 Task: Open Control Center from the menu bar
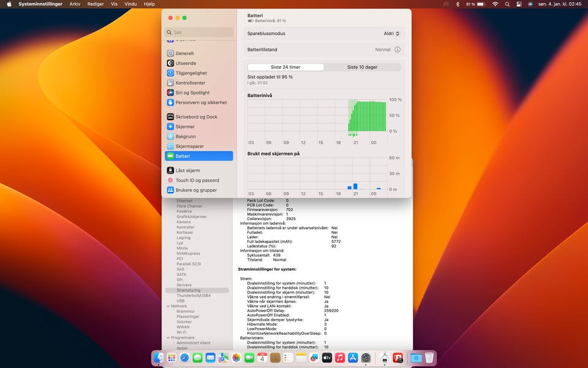519,4
